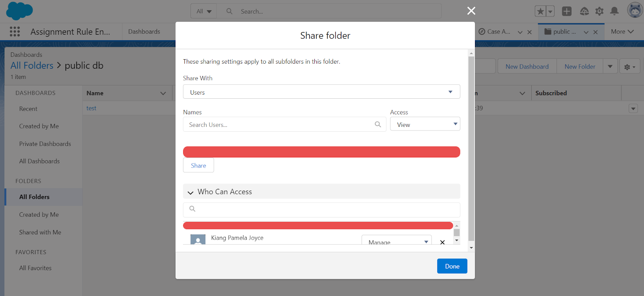
Task: Click the public db folder title
Action: click(x=84, y=65)
